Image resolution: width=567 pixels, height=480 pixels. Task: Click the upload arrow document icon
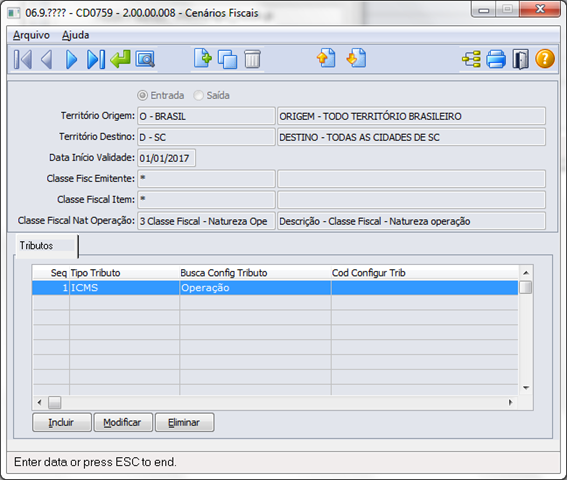[326, 58]
